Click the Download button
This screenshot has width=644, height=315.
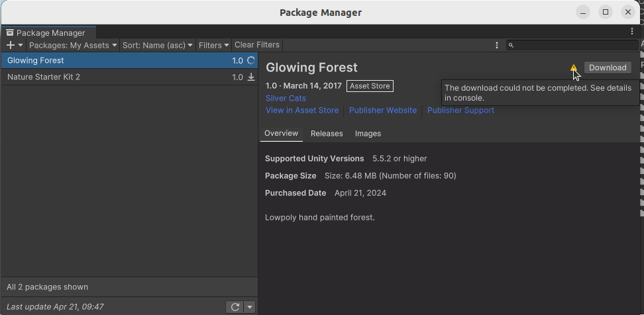click(608, 67)
